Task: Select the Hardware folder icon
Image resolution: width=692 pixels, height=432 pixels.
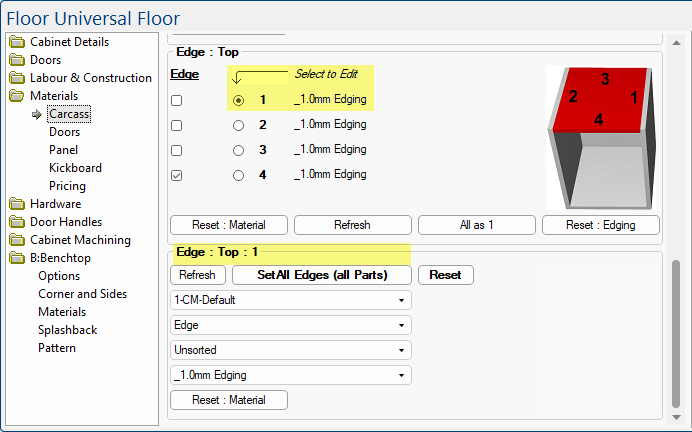Action: pos(17,204)
